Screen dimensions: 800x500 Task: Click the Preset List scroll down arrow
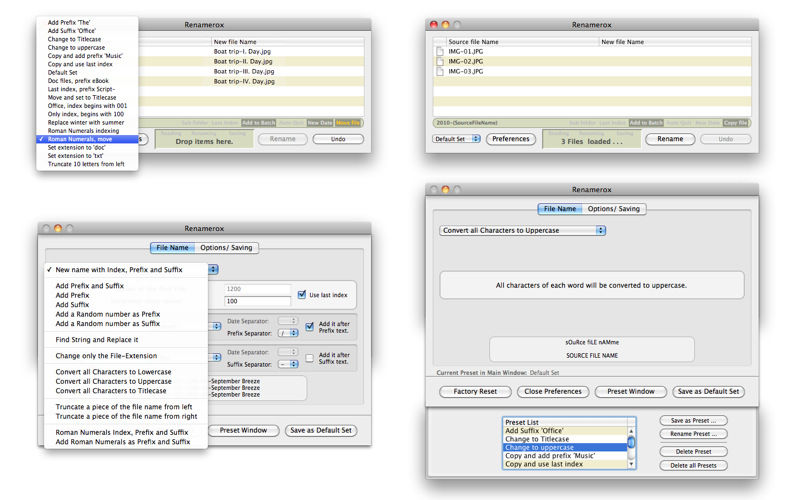(631, 464)
